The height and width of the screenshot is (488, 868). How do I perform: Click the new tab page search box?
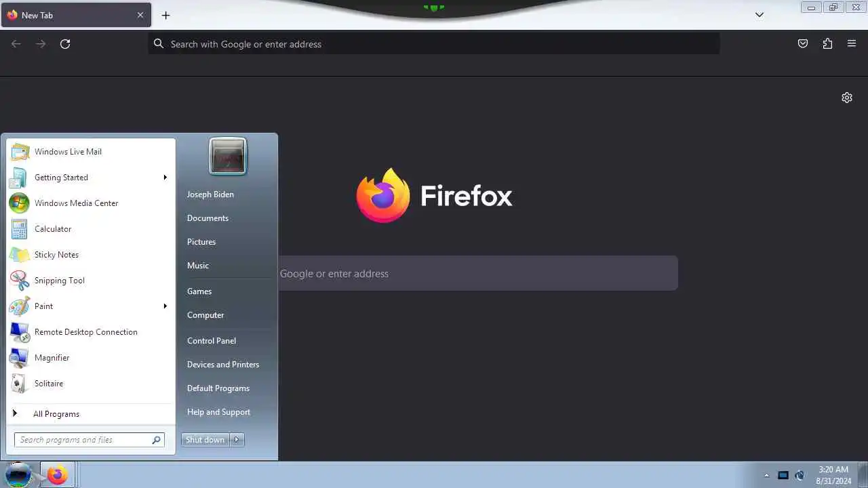point(478,274)
